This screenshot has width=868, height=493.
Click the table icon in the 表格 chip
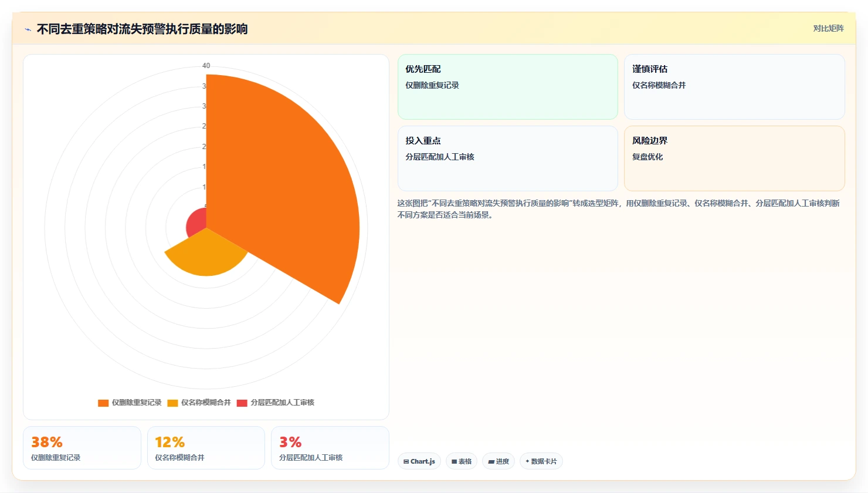tap(454, 462)
